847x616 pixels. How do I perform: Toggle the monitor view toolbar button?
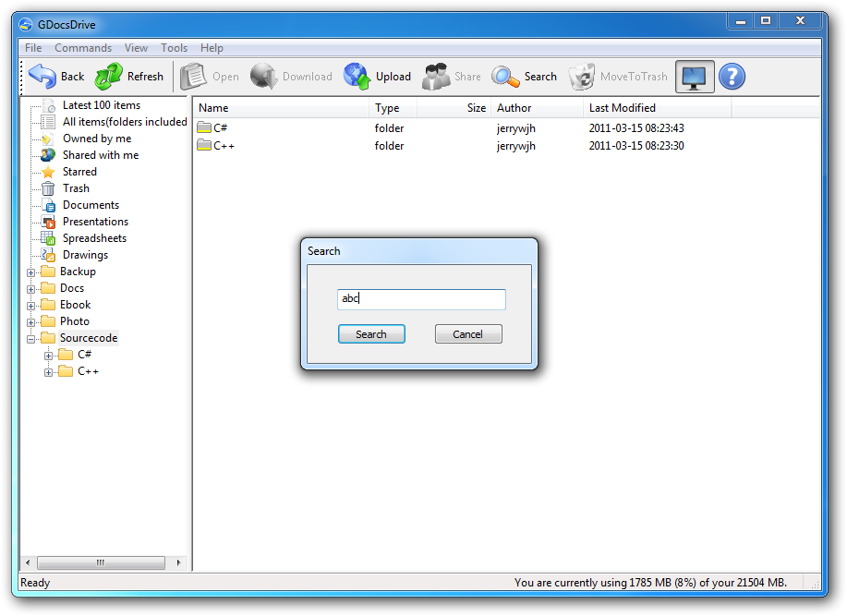click(x=694, y=77)
